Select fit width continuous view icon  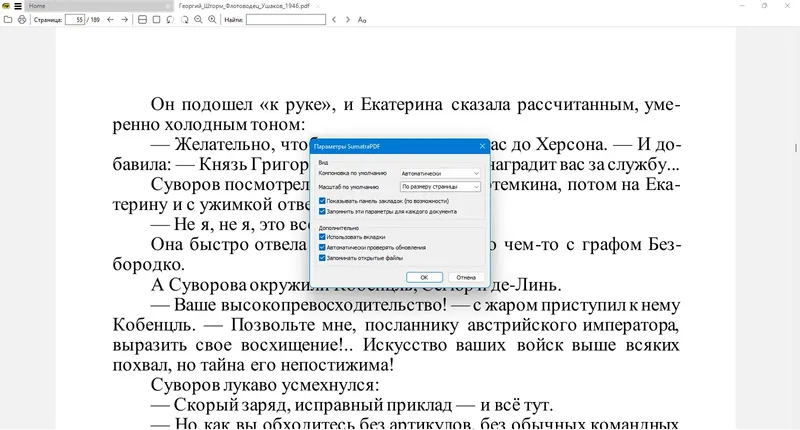click(x=142, y=20)
